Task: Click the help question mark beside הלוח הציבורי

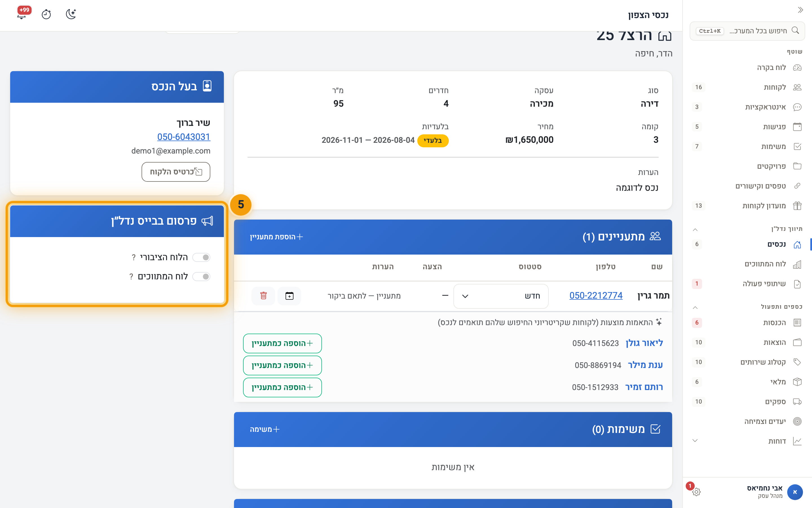Action: pos(134,257)
